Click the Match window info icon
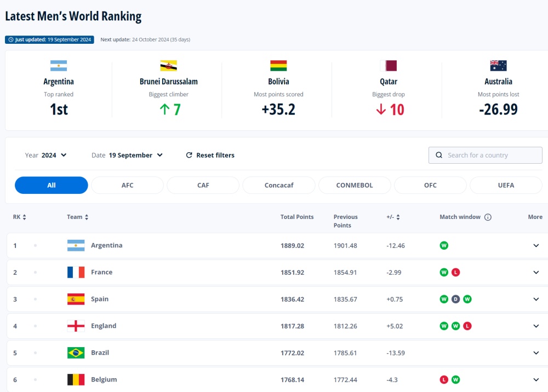Viewport: 548px width, 392px height. 488,217
